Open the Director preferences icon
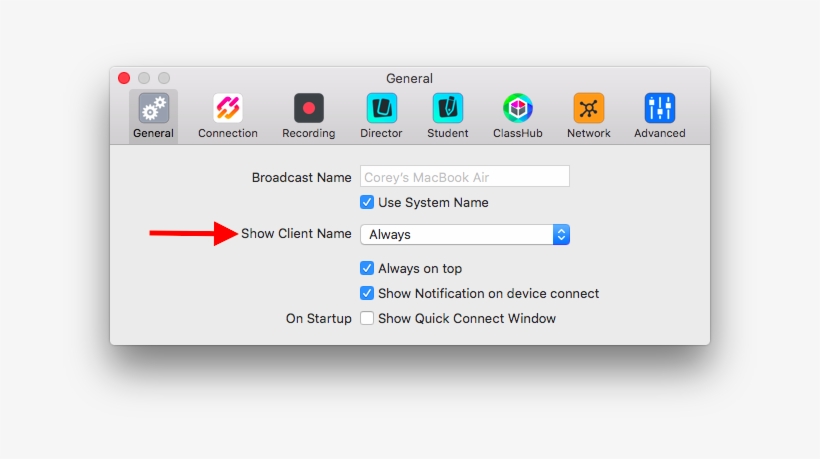820x459 pixels. click(381, 108)
